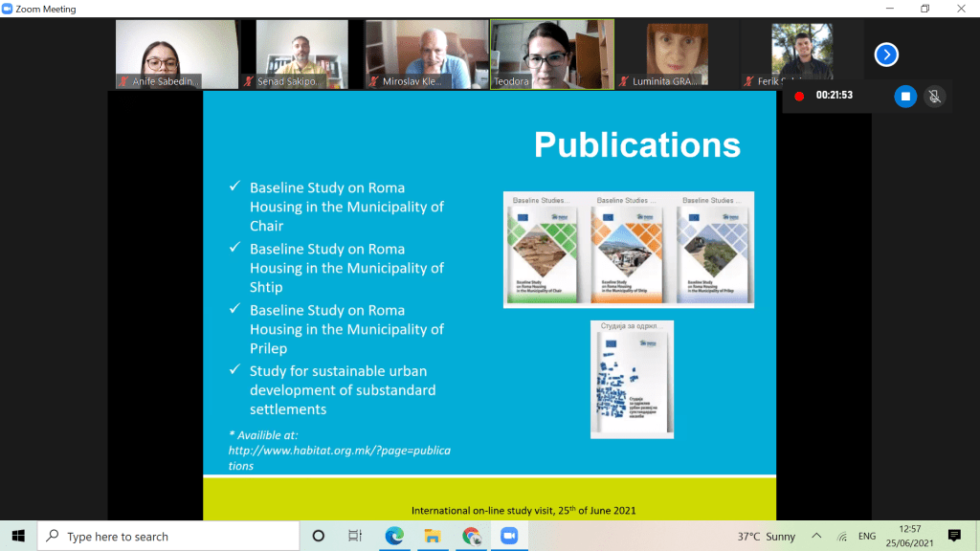The image size is (980, 551).
Task: Click the Cortana circle icon
Action: pos(319,536)
